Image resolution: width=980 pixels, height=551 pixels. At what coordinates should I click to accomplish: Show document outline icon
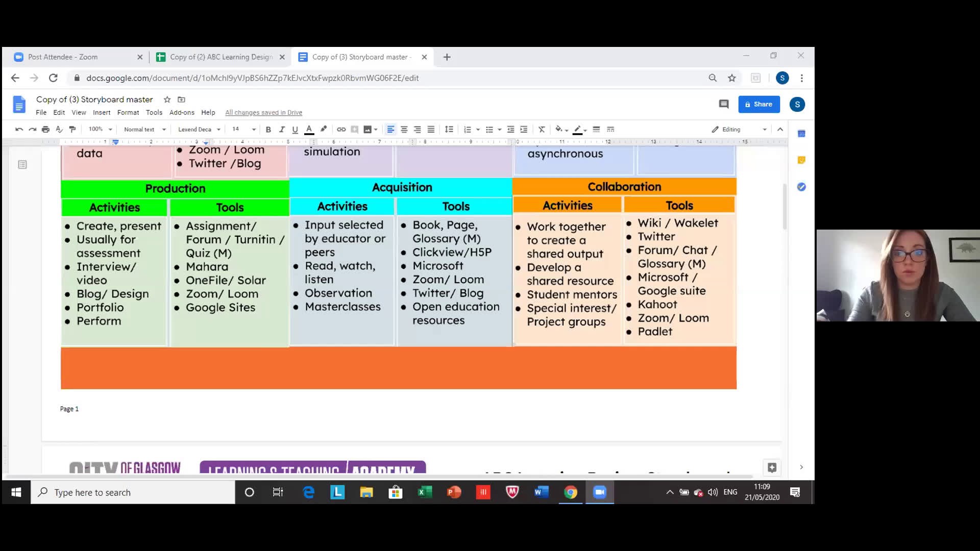pyautogui.click(x=22, y=164)
